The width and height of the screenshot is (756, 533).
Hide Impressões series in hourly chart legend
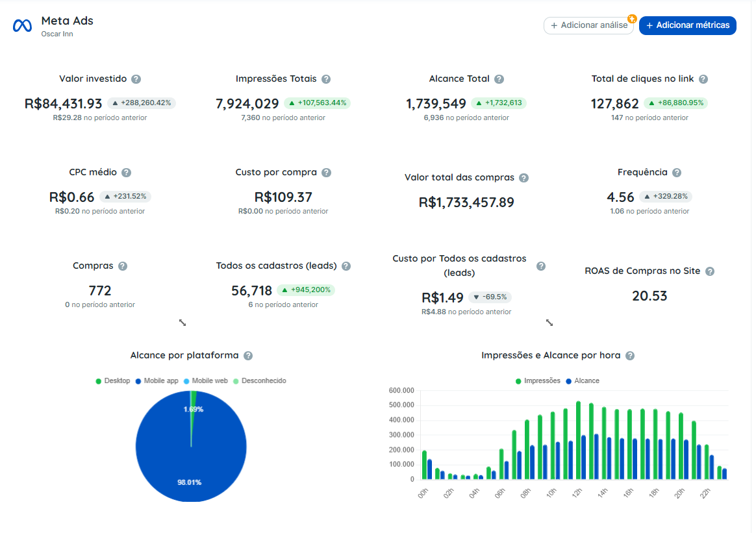pyautogui.click(x=538, y=380)
